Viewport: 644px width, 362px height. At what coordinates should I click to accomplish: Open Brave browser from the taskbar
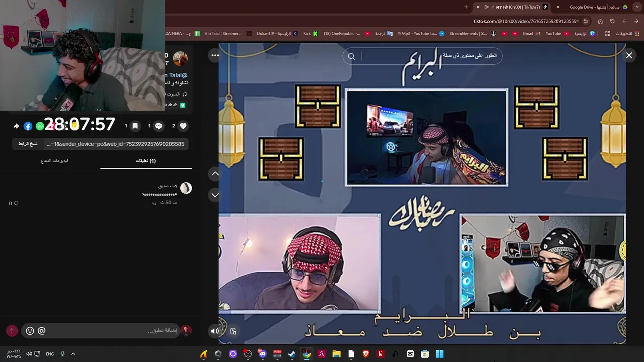366,354
